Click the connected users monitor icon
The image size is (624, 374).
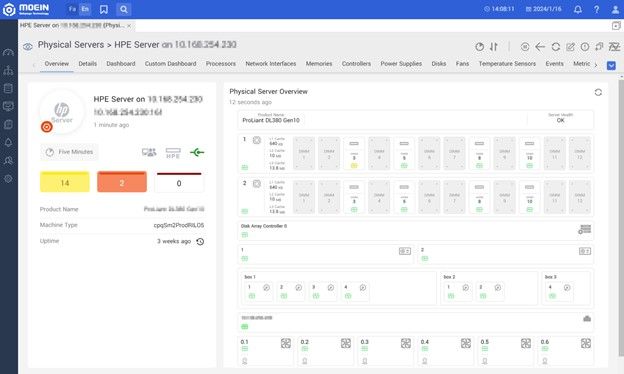click(x=149, y=152)
